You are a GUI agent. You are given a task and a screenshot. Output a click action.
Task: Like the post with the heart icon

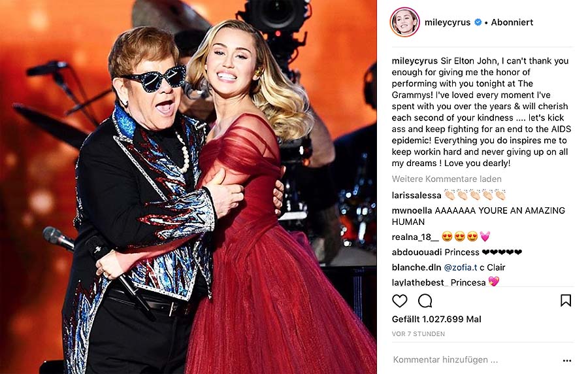(399, 301)
